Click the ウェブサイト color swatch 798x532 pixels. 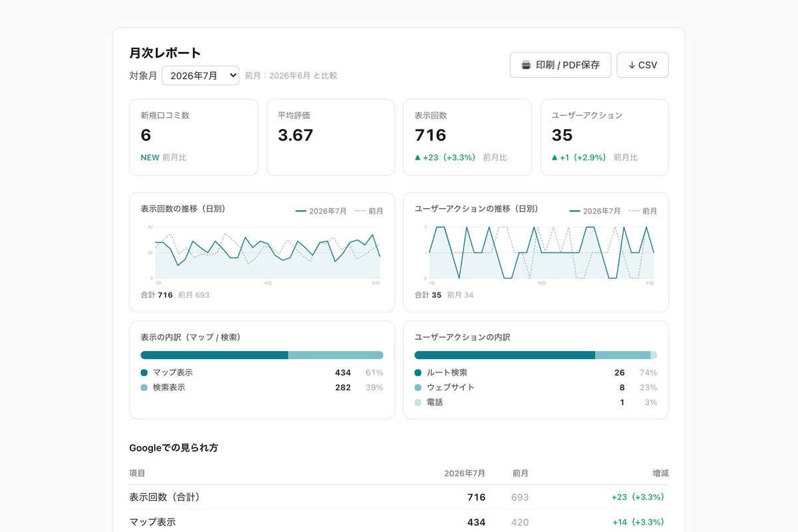(418, 387)
